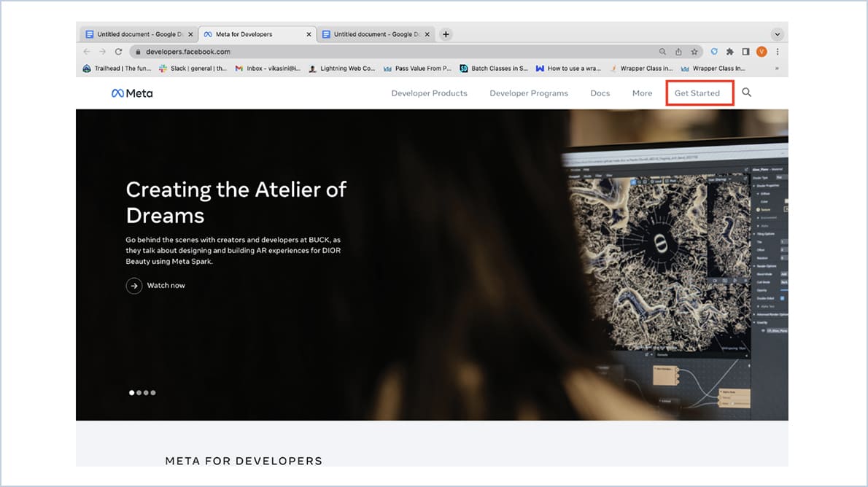Open the Chrome profile avatar
Viewport: 868px width, 487px height.
(762, 52)
